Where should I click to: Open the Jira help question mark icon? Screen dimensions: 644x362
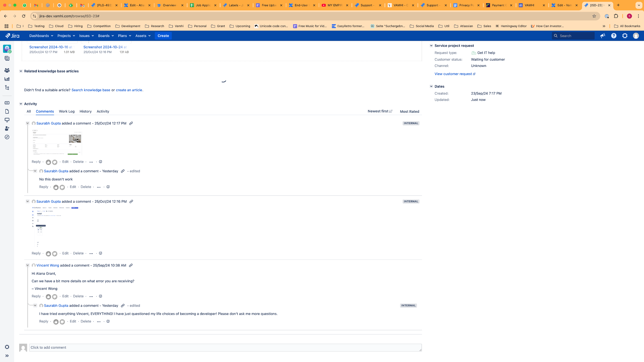(x=613, y=36)
